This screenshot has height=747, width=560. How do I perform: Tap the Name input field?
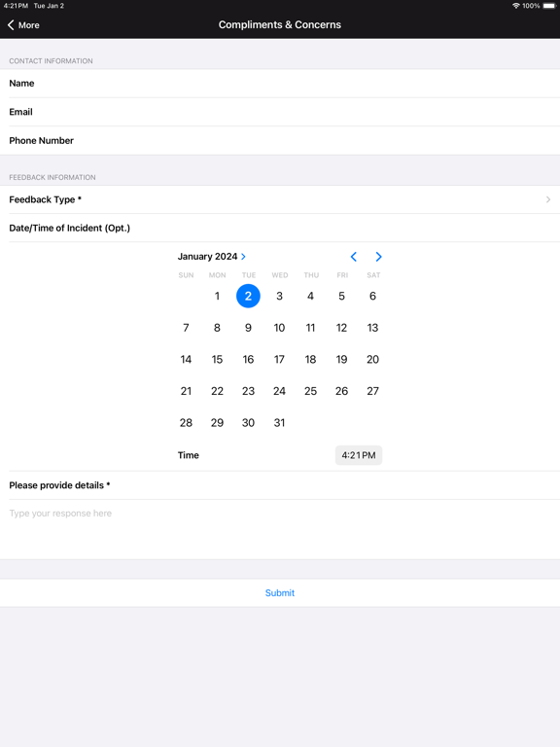click(280, 84)
